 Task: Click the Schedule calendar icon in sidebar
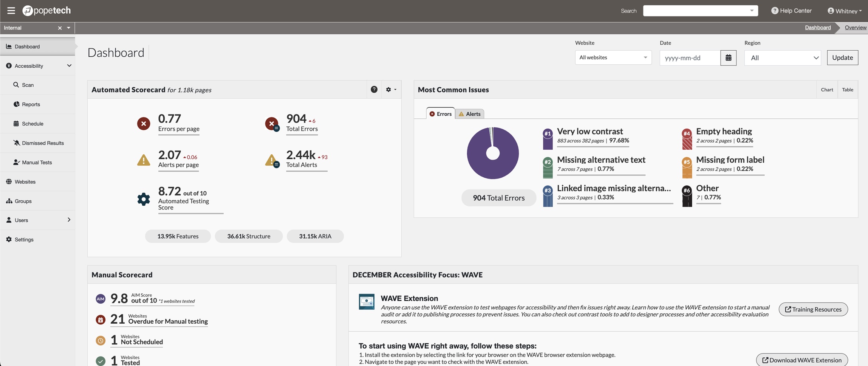16,123
